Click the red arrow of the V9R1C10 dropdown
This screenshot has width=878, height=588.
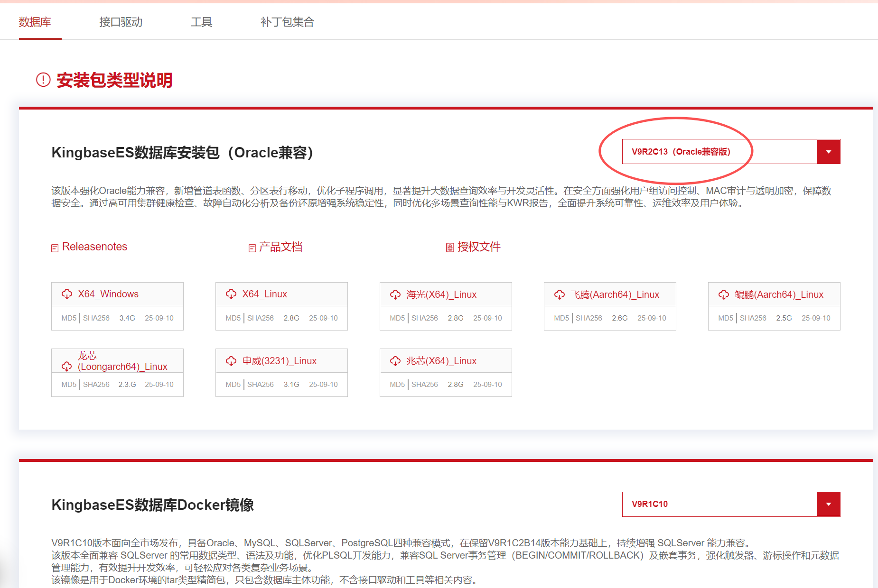pos(829,504)
